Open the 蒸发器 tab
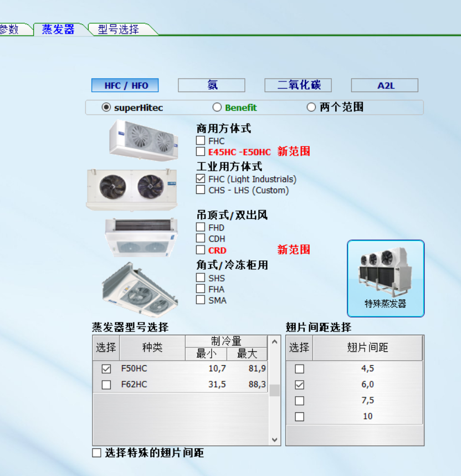 pos(58,30)
